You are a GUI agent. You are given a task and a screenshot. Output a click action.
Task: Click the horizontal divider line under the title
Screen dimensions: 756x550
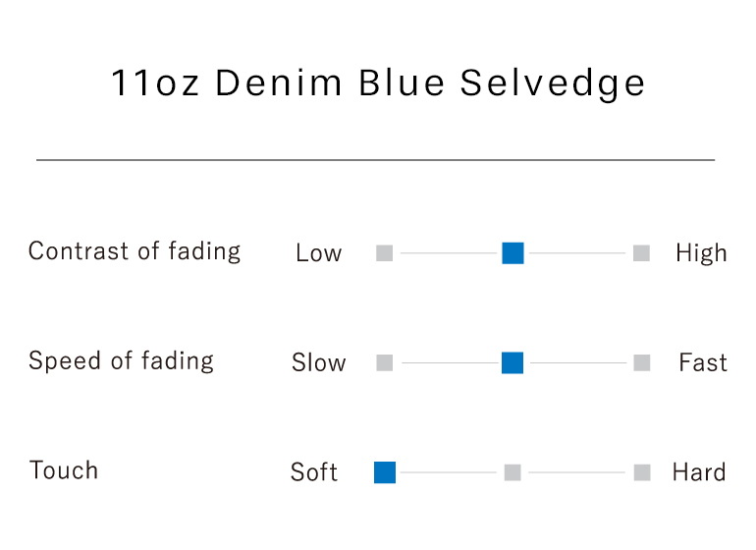coord(376,160)
